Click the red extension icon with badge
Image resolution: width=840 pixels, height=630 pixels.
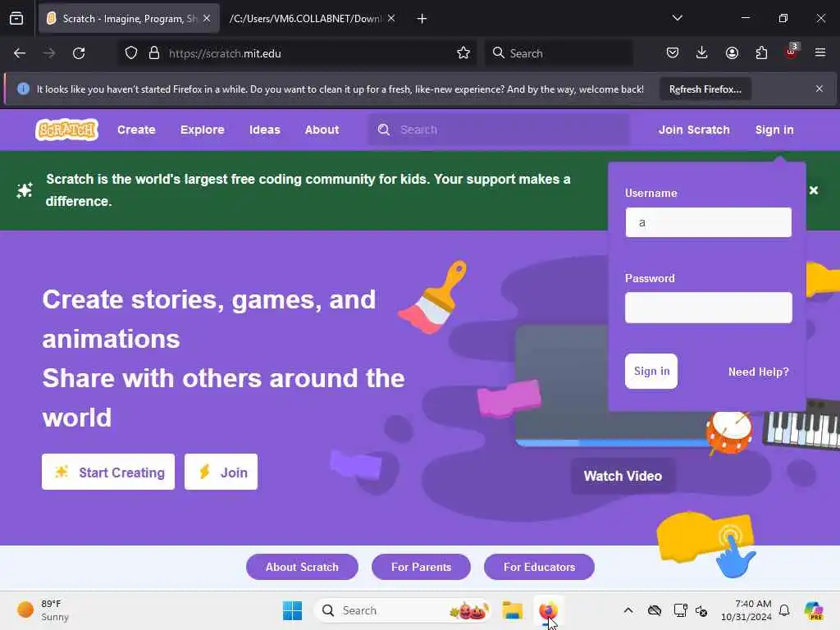click(791, 52)
